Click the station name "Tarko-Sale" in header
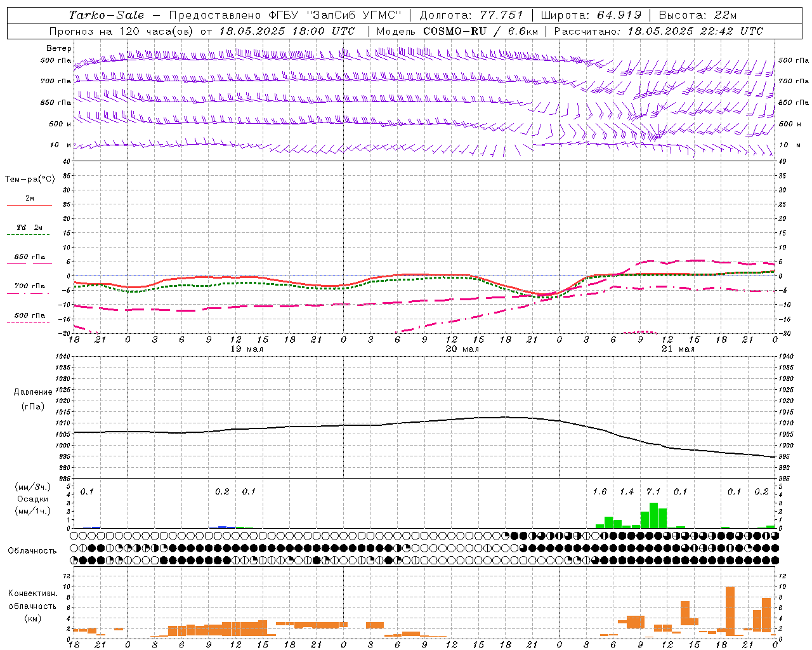This screenshot has height=650, width=812. [x=107, y=15]
